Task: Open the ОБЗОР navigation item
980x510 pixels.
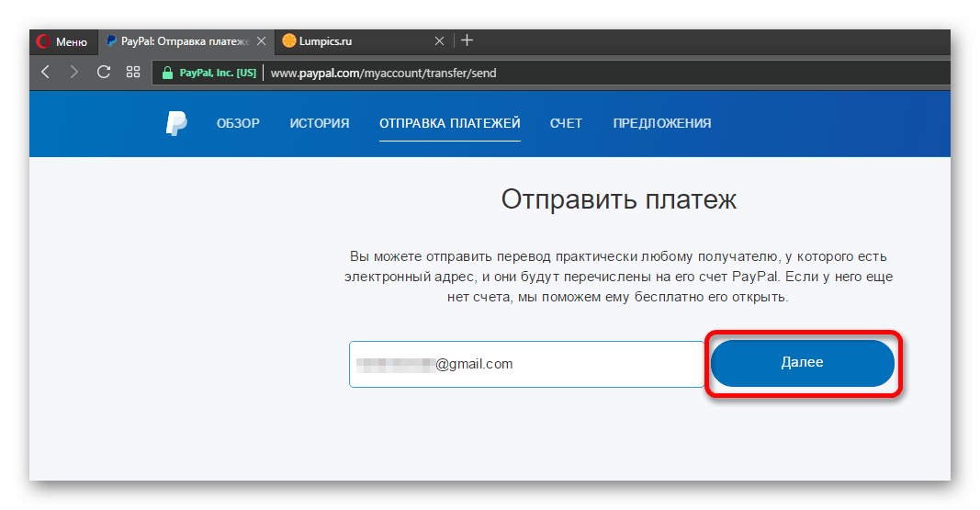Action: click(x=238, y=123)
